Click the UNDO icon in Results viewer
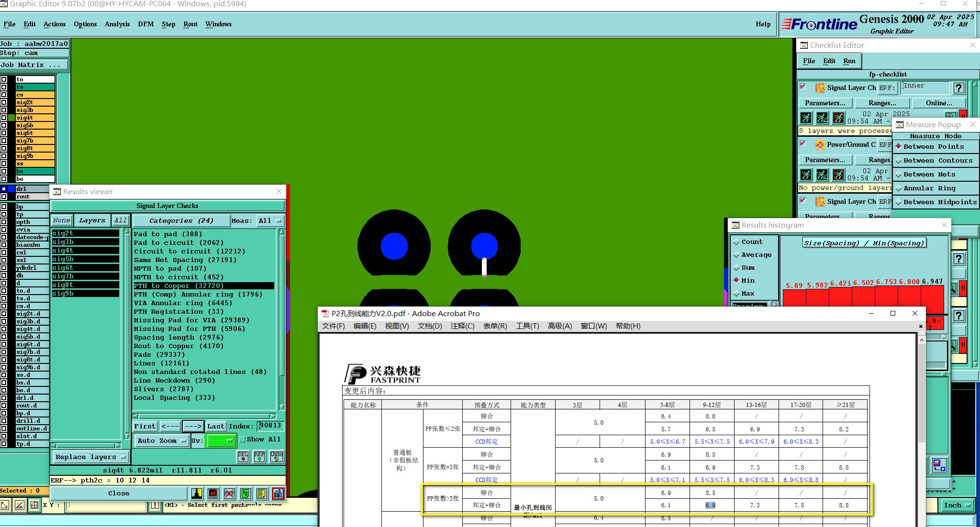The height and width of the screenshot is (527, 980). point(276,456)
